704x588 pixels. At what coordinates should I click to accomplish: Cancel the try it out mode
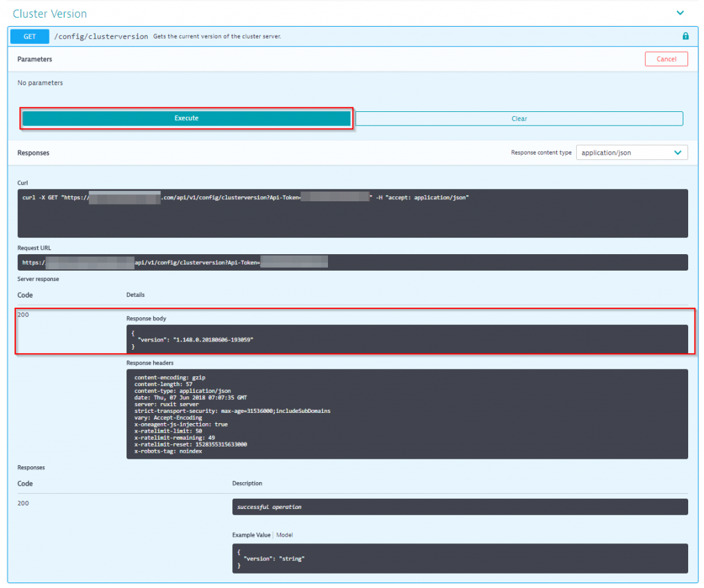tap(665, 58)
